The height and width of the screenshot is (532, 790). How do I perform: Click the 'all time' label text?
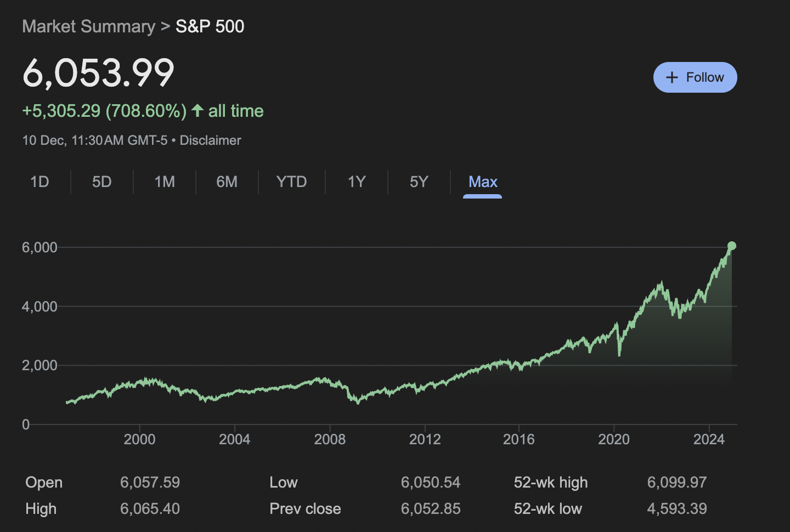(236, 111)
